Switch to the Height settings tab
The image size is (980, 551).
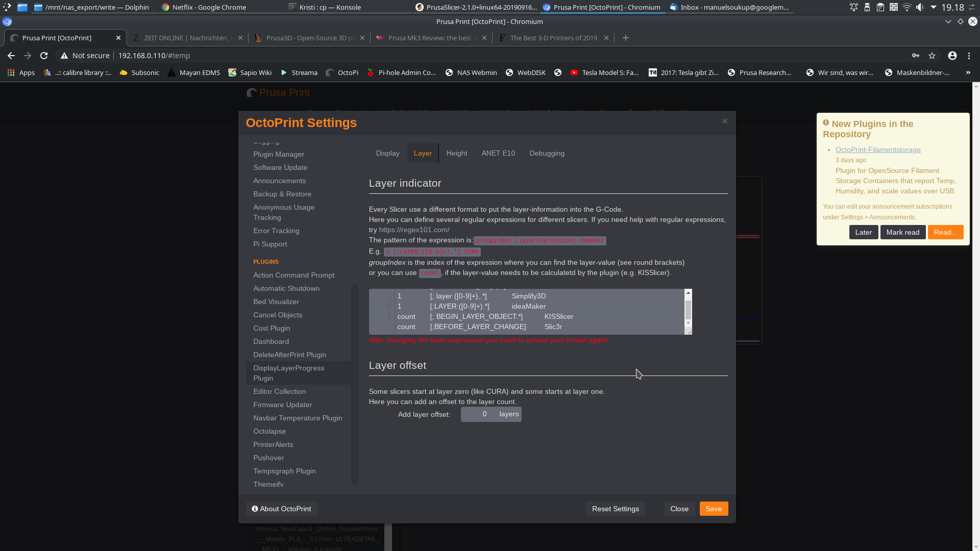click(456, 153)
